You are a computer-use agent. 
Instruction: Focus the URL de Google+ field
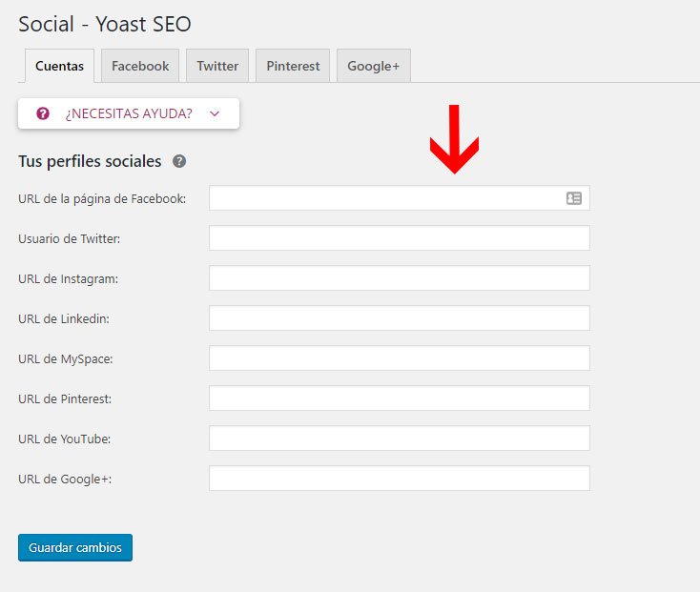[399, 479]
